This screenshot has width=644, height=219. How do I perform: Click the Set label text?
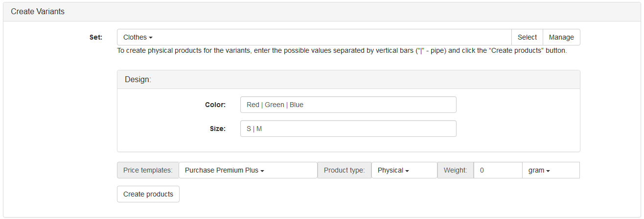(96, 37)
